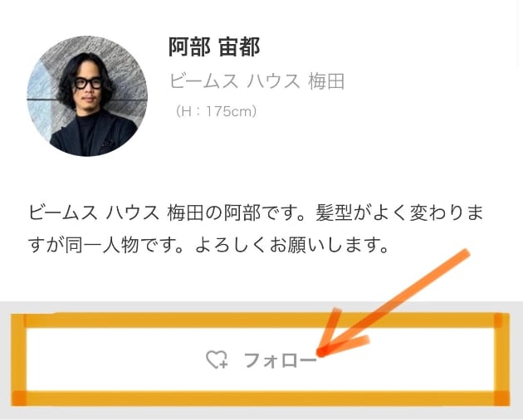Click the glasses-wearing man's avatar
523x420 pixels.
(87, 96)
